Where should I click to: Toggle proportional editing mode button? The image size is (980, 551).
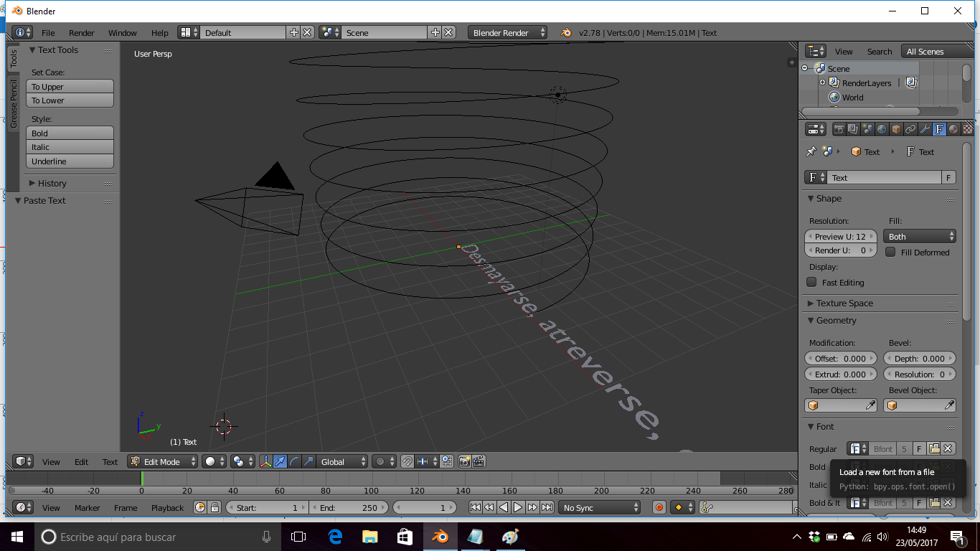click(x=385, y=461)
